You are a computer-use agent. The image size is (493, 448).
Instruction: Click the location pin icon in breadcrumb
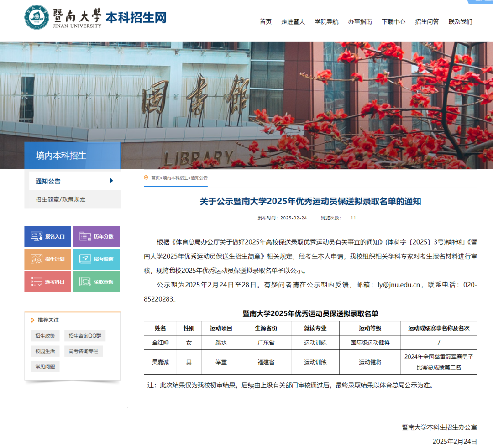[146, 178]
